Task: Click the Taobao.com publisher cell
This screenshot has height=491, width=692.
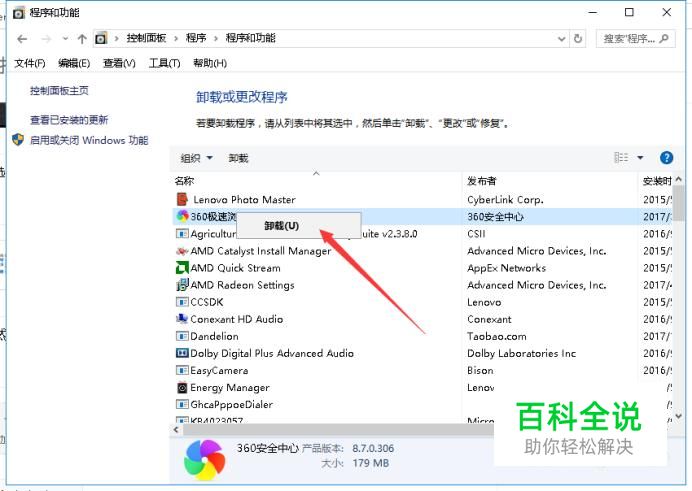Action: pos(496,337)
